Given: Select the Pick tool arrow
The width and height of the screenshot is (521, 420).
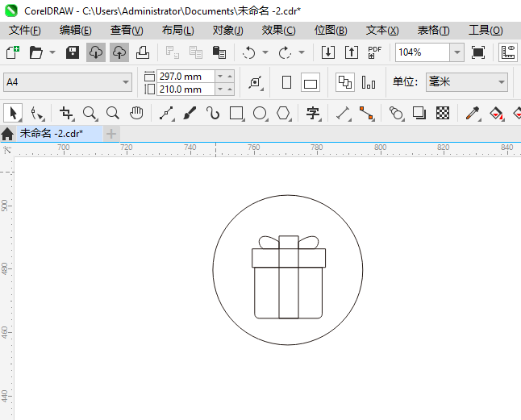Looking at the screenshot, I should click(13, 113).
